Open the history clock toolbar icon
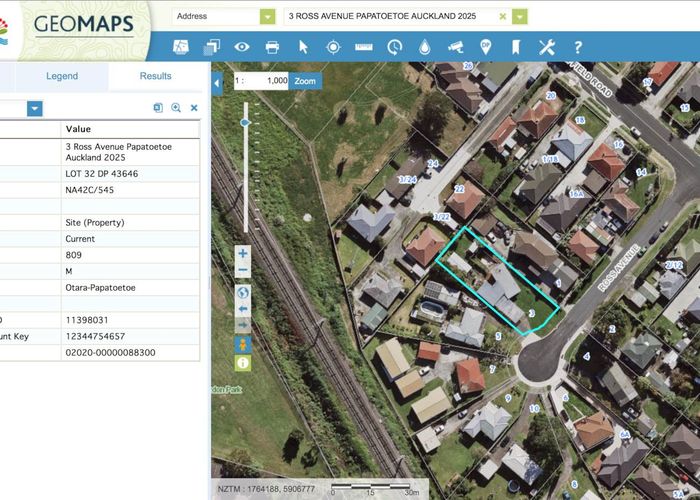 pyautogui.click(x=395, y=47)
